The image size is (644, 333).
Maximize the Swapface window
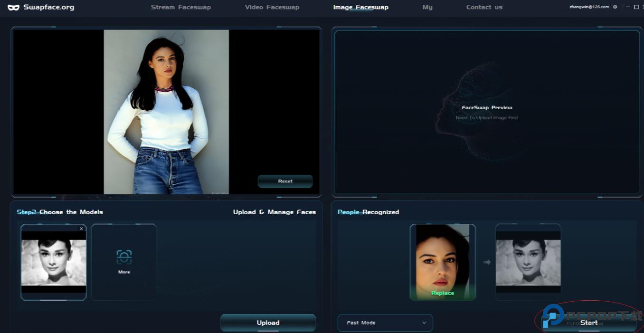(x=636, y=7)
